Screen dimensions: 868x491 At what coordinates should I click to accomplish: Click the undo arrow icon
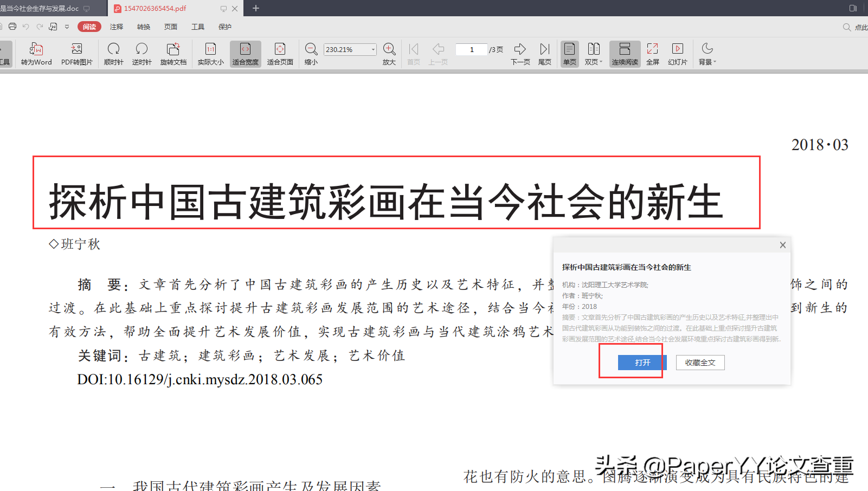click(x=25, y=27)
